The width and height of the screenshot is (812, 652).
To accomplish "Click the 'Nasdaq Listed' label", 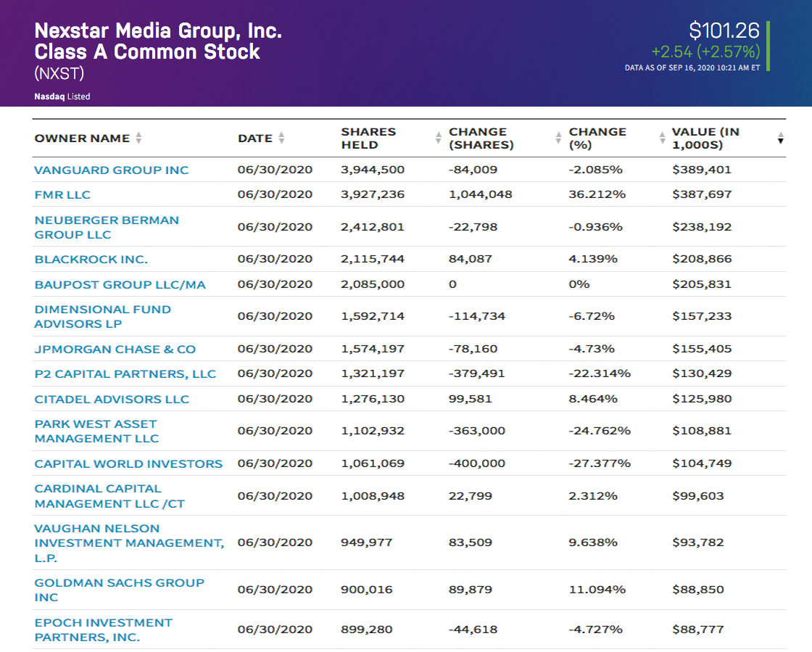I will click(62, 96).
